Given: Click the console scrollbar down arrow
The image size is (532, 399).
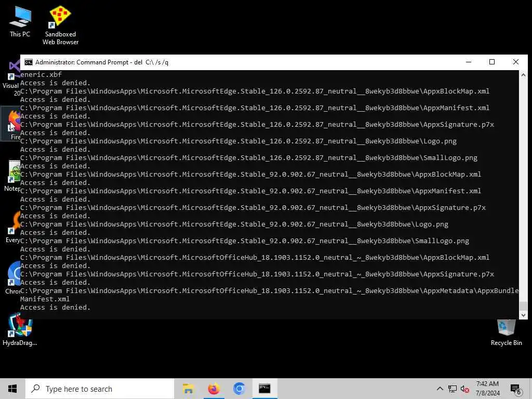Looking at the screenshot, I should [523, 315].
